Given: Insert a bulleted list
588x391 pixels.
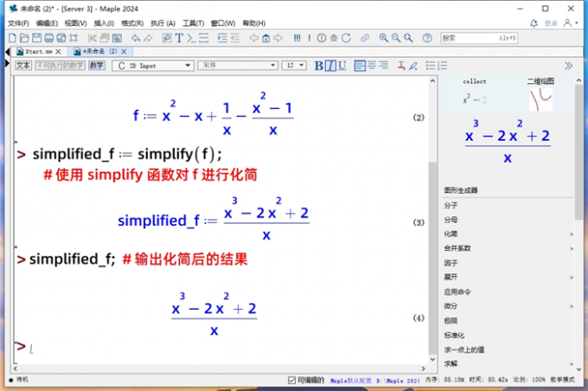Looking at the screenshot, I should point(429,66).
